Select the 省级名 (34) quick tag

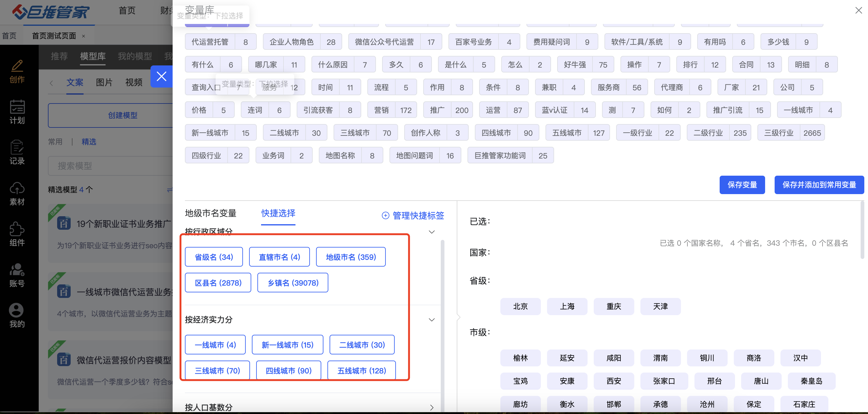[214, 257]
